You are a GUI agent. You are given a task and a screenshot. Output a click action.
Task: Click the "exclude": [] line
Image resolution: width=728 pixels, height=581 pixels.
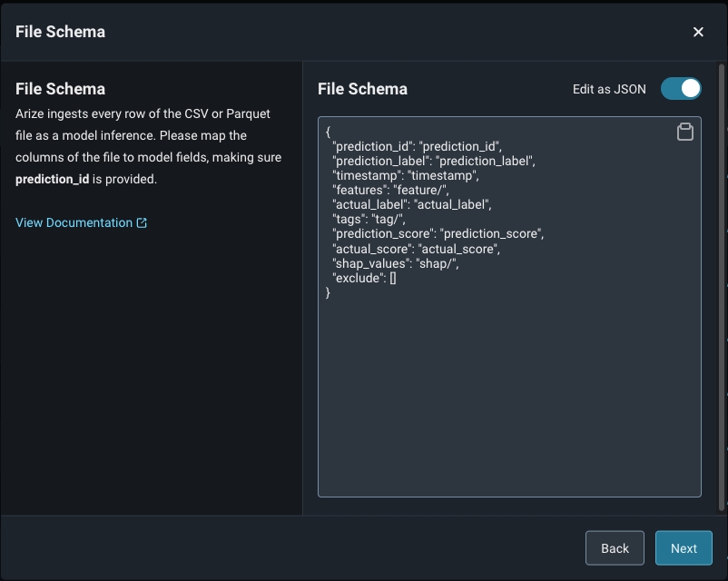(x=365, y=278)
